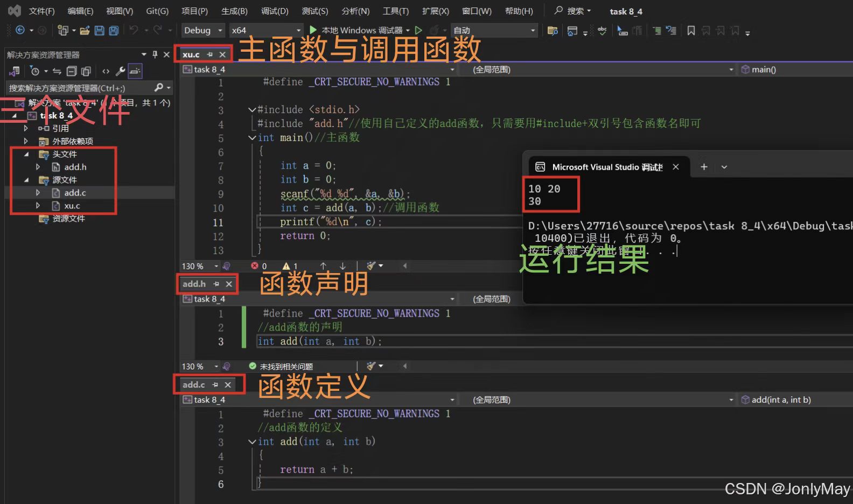
Task: Select 资源文件 folder in Solution Explorer
Action: tap(68, 219)
